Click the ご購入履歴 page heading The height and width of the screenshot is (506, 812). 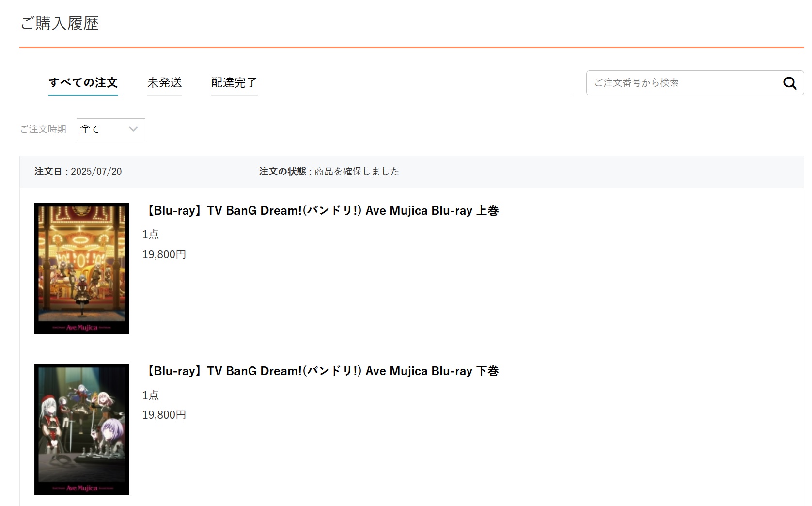tap(60, 23)
